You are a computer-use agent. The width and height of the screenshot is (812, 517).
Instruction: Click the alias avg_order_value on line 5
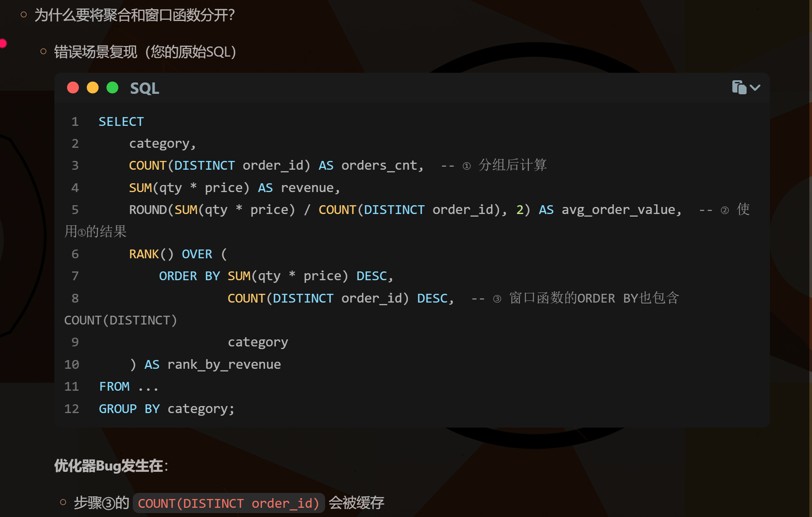[x=619, y=210]
